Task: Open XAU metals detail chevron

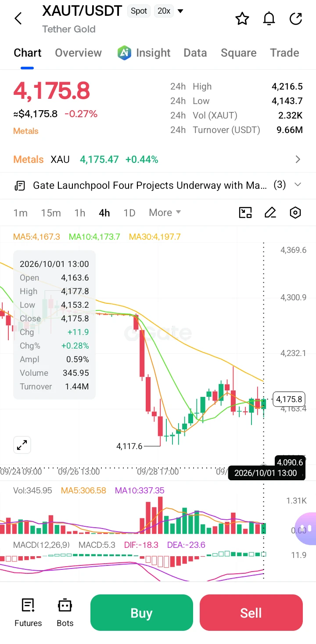Action: click(x=298, y=159)
